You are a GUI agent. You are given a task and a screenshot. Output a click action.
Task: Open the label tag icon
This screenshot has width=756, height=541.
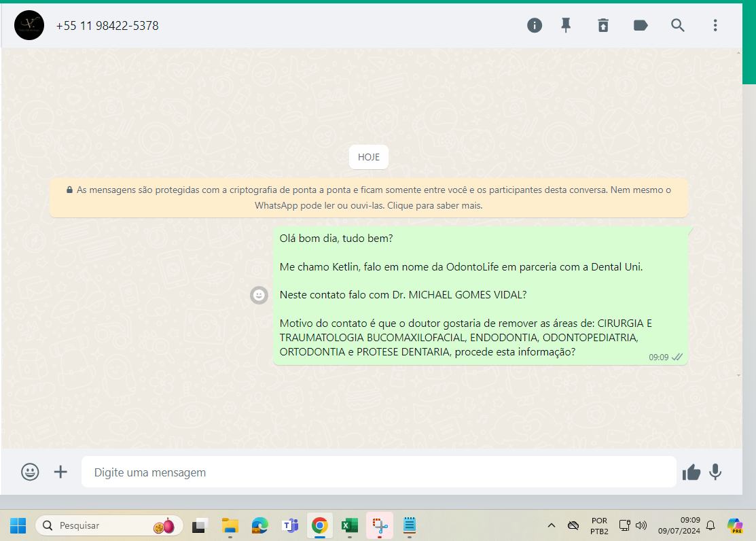coord(641,25)
